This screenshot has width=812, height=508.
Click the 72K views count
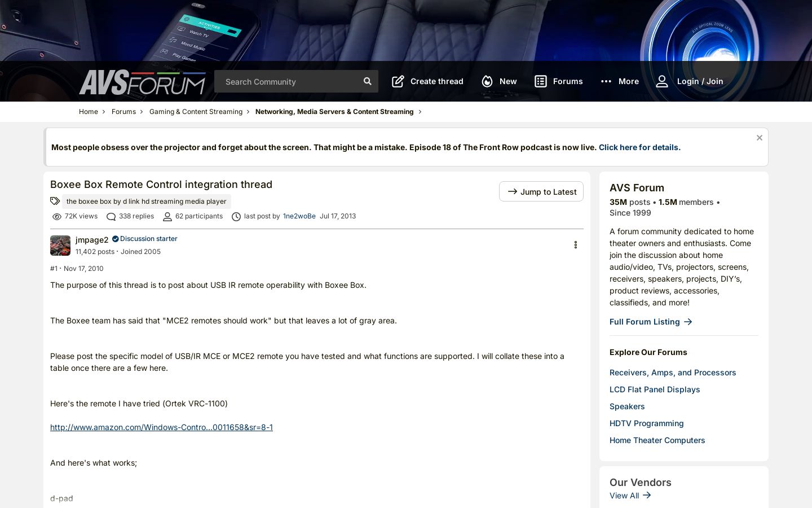81,216
